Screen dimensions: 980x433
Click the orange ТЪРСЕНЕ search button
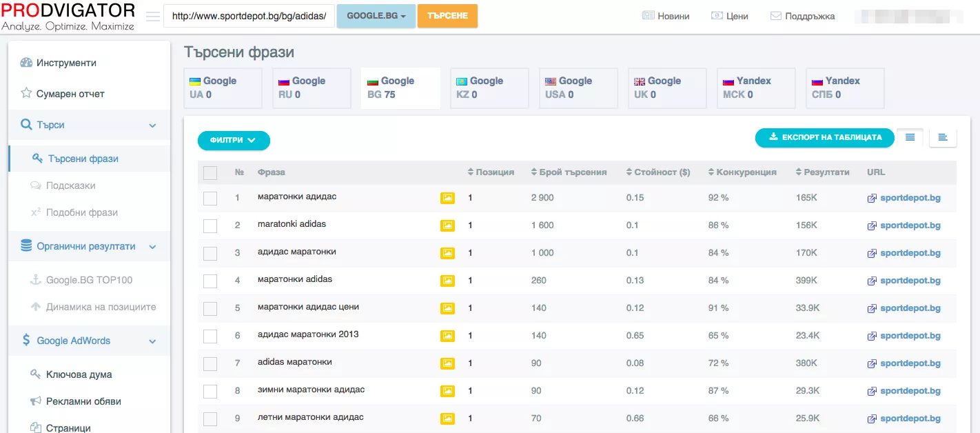click(x=447, y=16)
